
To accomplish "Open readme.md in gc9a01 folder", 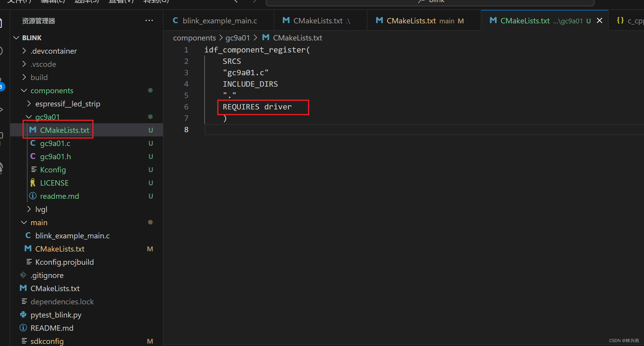I will 87,196.
